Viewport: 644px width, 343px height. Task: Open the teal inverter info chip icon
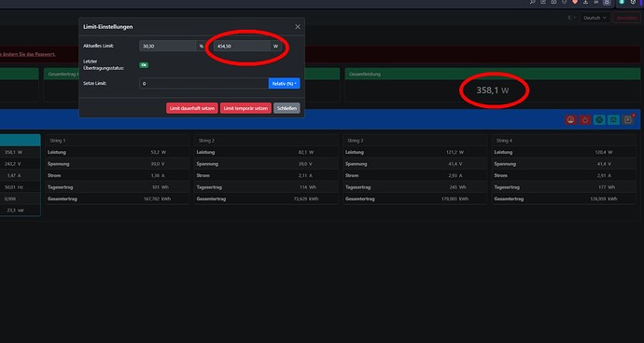tap(599, 120)
